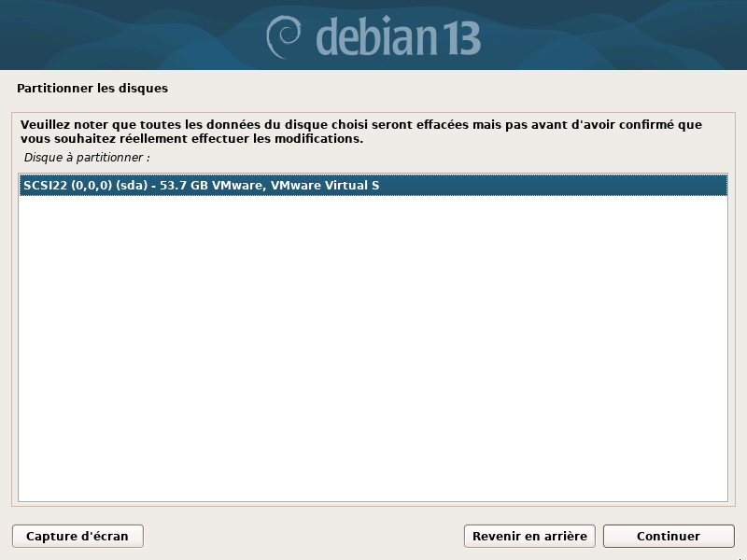Click empty space in the disk list
The width and height of the screenshot is (747, 560).
pos(373,347)
